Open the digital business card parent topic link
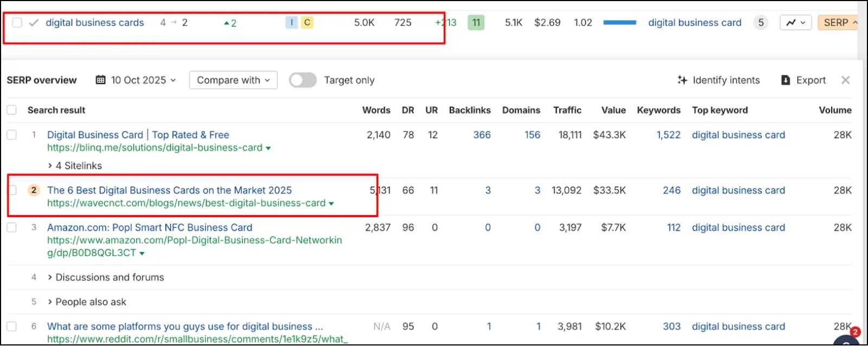Viewport: 868px width, 346px height. click(694, 23)
